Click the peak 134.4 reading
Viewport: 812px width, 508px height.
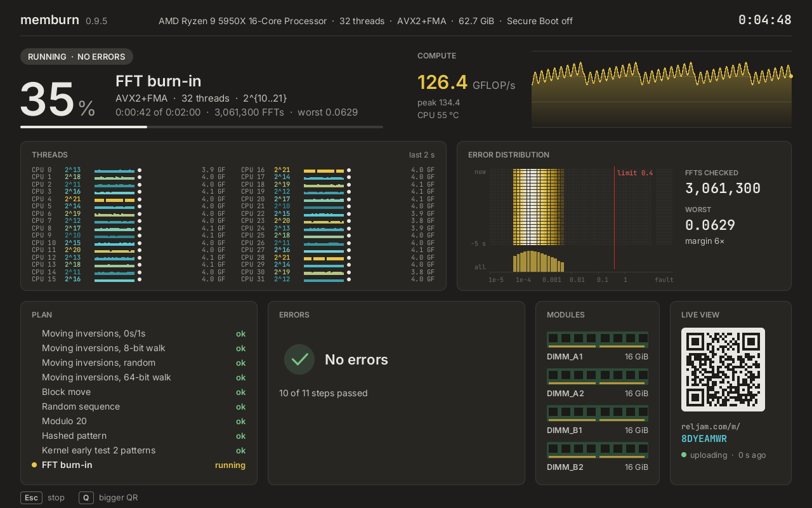click(x=438, y=102)
